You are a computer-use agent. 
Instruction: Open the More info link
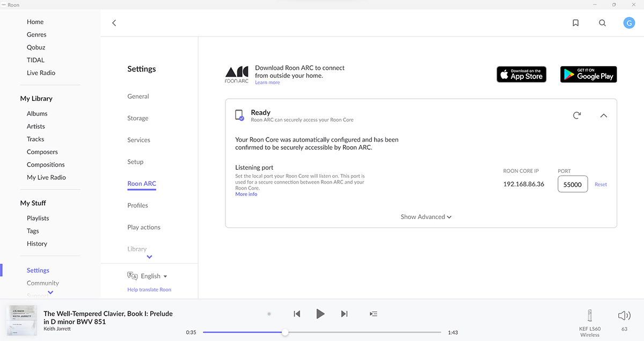pos(246,194)
